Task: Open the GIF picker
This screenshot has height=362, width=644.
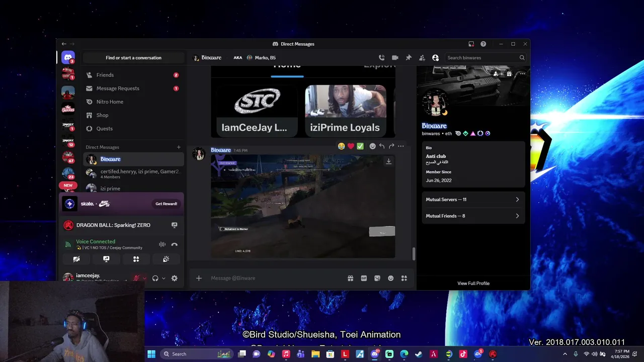Action: coord(364,278)
